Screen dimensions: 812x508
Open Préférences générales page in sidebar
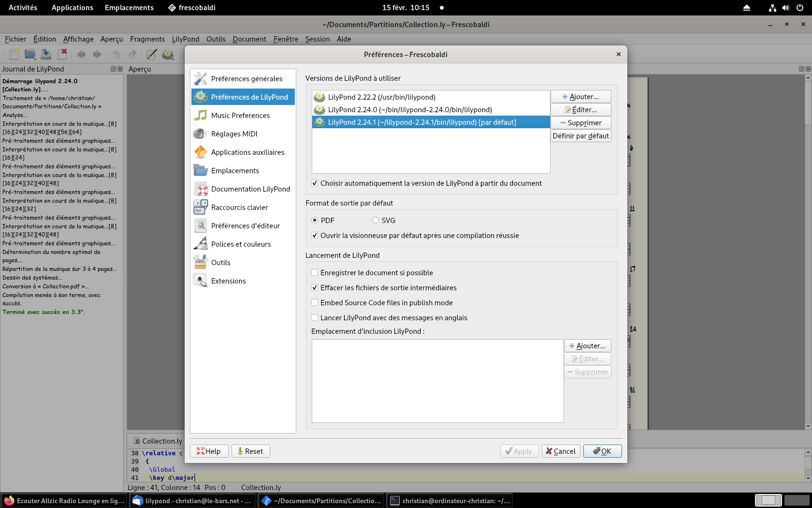(243, 78)
